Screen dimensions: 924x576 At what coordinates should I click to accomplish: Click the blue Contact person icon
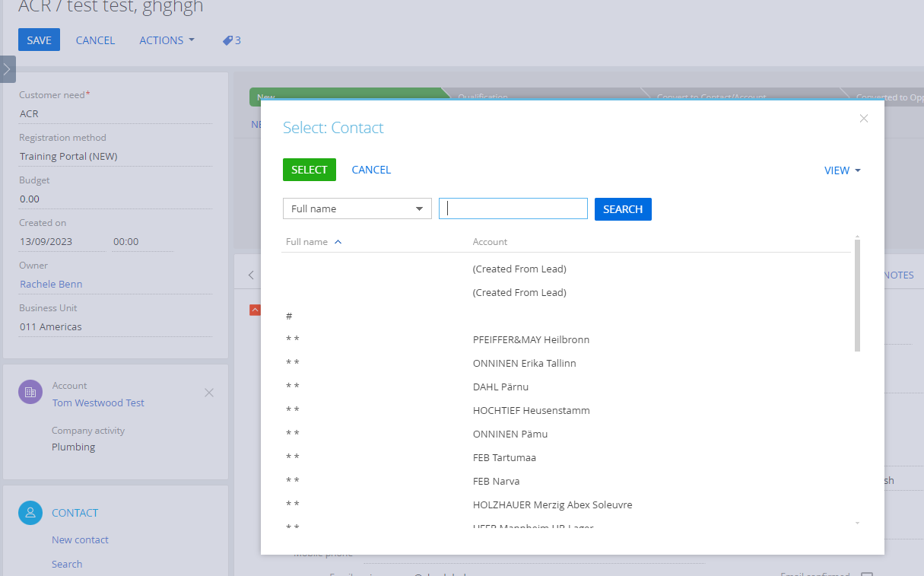point(30,513)
